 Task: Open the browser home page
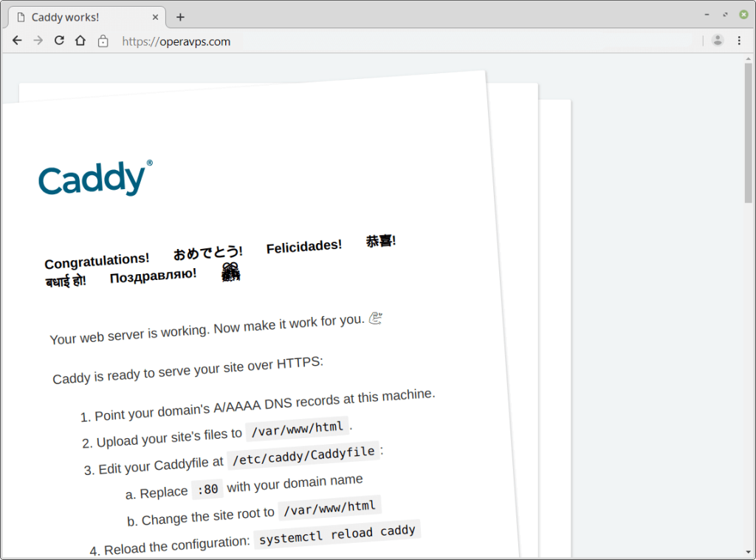80,41
